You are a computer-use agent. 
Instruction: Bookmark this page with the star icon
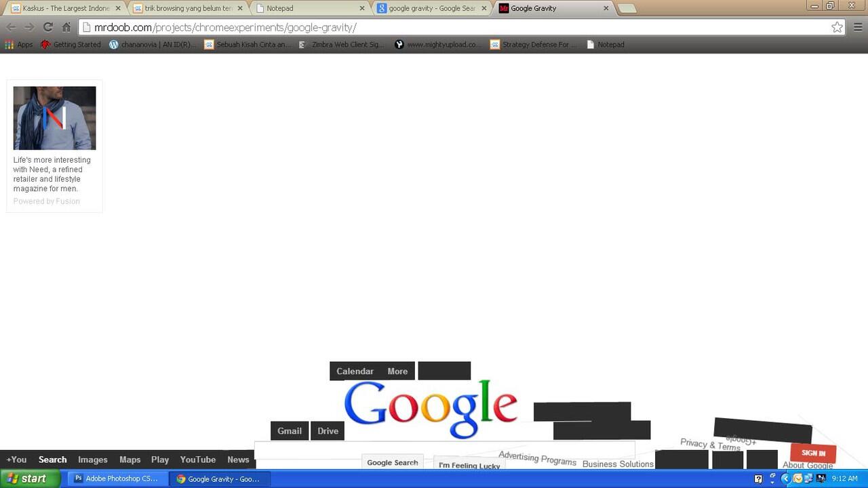click(x=837, y=27)
